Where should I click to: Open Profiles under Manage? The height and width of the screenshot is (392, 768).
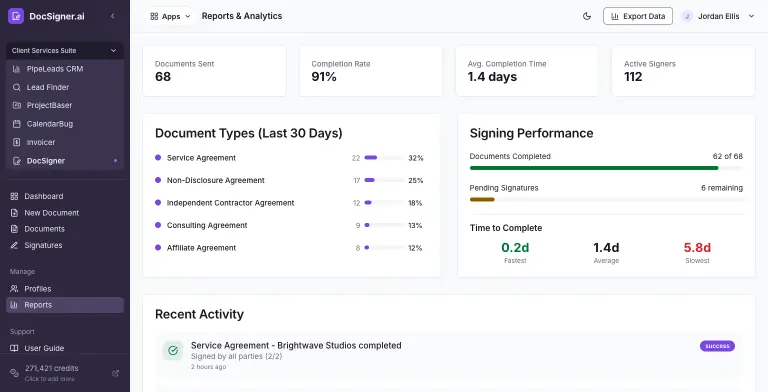65,289
